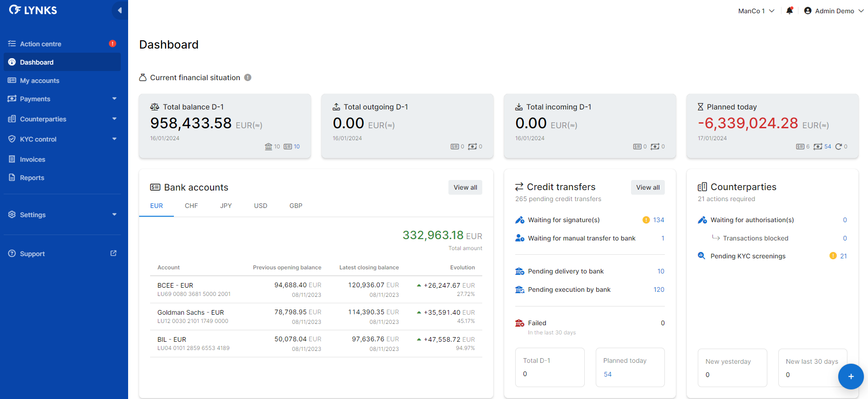Click the New yesterday box in Counterparties

click(732, 368)
